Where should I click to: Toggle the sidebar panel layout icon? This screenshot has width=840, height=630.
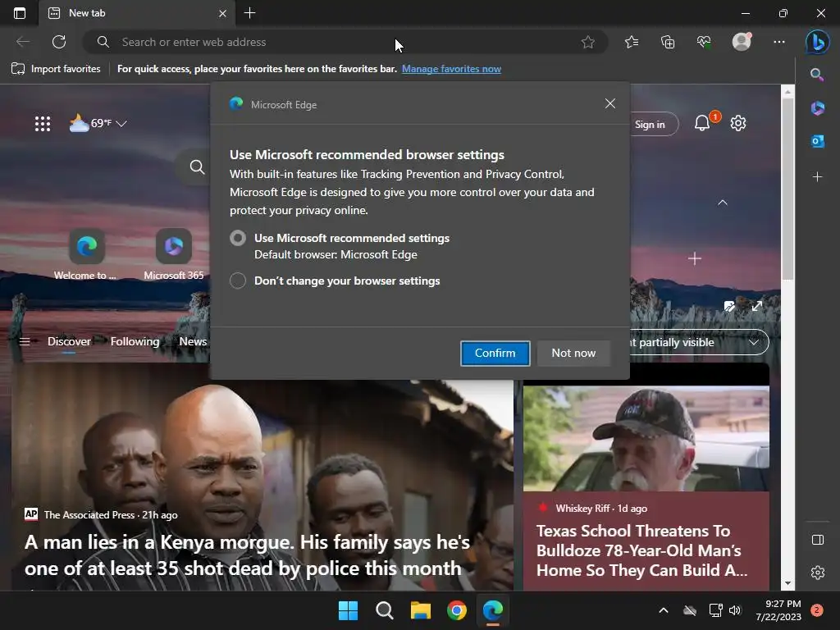[x=818, y=540]
